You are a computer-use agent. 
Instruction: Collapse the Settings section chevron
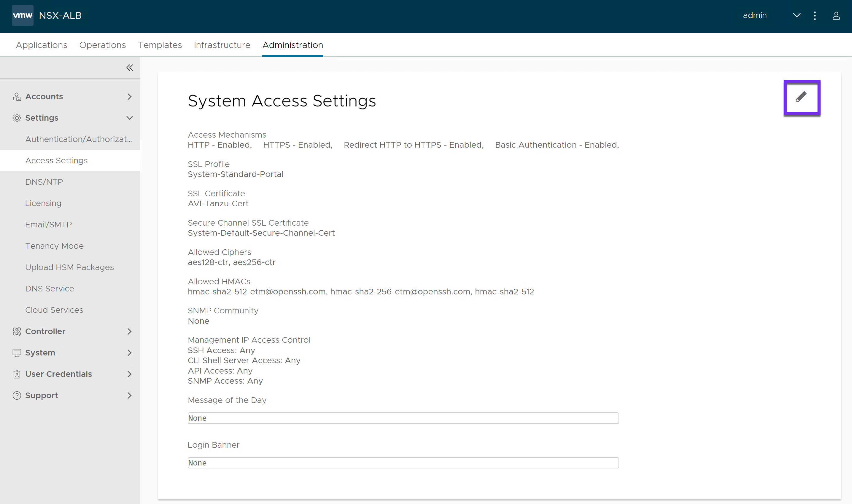(129, 118)
